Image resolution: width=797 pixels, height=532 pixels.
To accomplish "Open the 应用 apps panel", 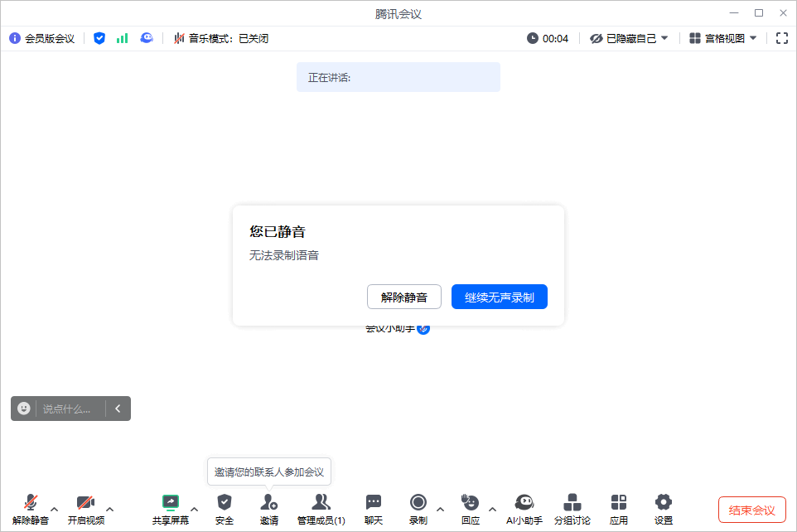I will coord(618,509).
